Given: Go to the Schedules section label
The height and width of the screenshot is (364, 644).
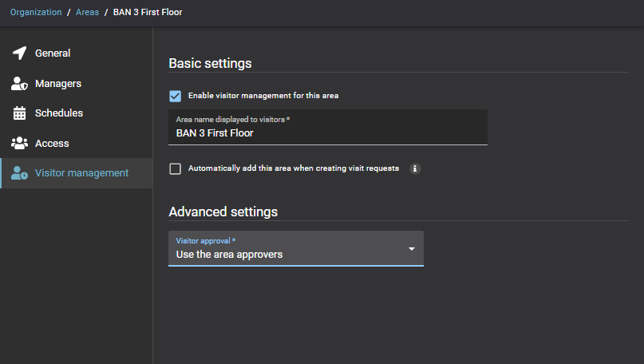Looking at the screenshot, I should click(x=59, y=113).
